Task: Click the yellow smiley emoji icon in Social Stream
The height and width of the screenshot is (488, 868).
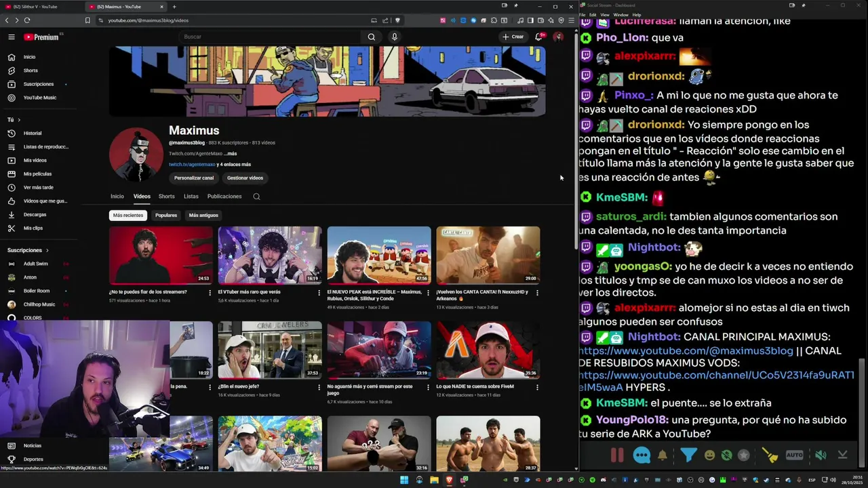Action: point(709,455)
